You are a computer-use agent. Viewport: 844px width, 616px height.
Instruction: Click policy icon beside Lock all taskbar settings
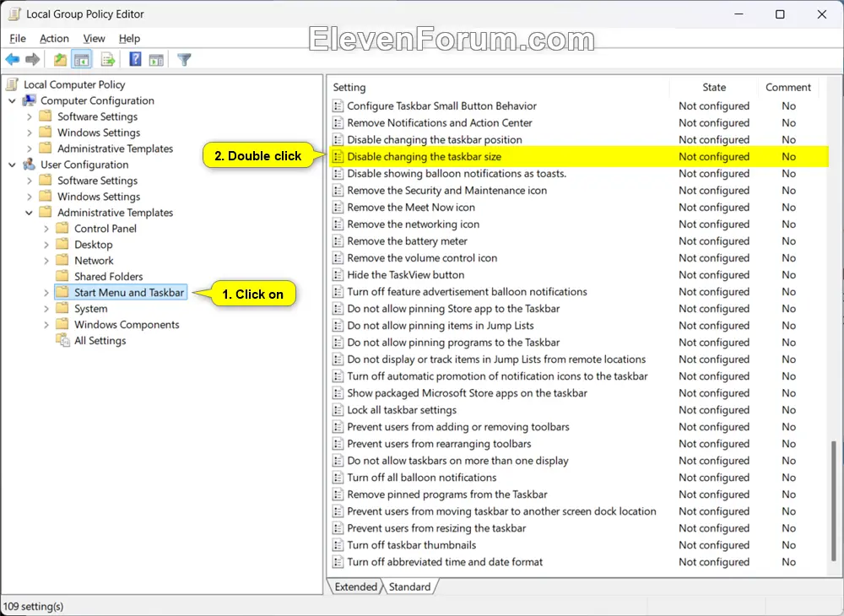[338, 410]
